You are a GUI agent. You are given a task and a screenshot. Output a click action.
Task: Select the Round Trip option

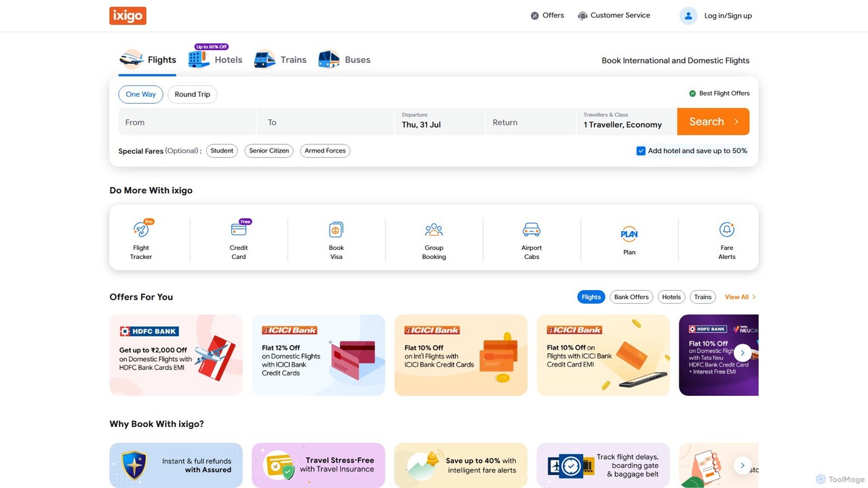pos(193,94)
